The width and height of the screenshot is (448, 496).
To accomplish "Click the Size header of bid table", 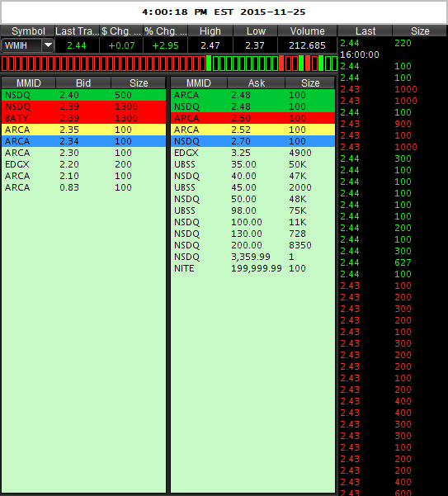I will (x=139, y=83).
